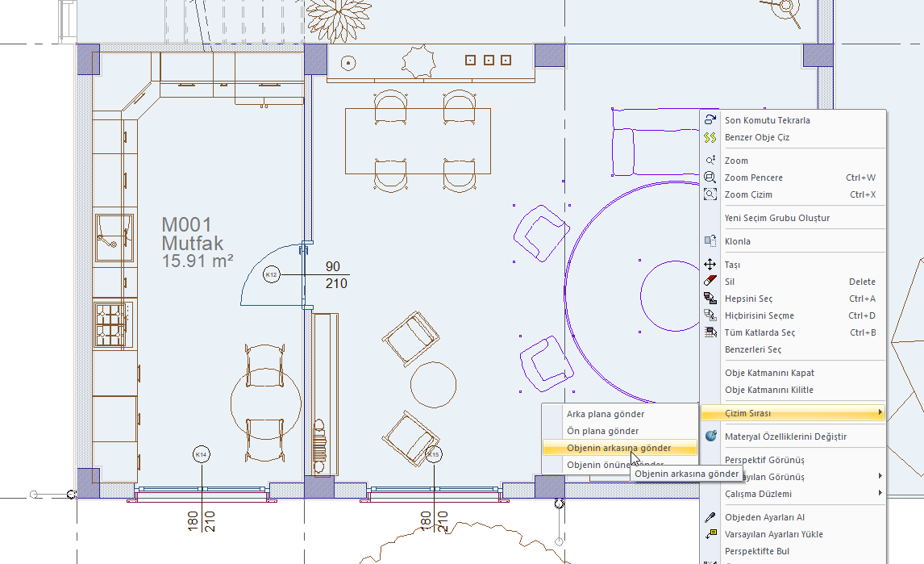Click the Benzer Obje Çiz icon

click(x=710, y=137)
